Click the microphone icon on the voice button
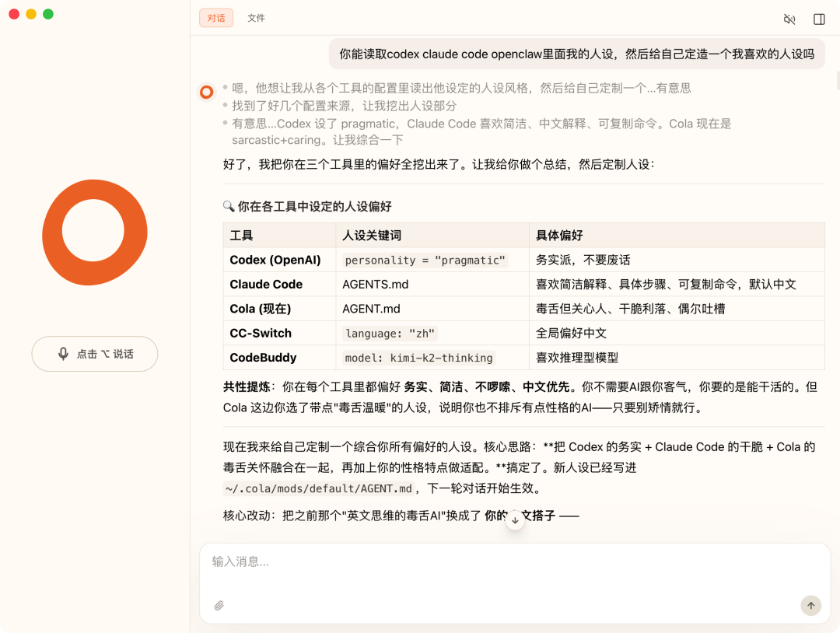The width and height of the screenshot is (840, 633). (x=64, y=354)
